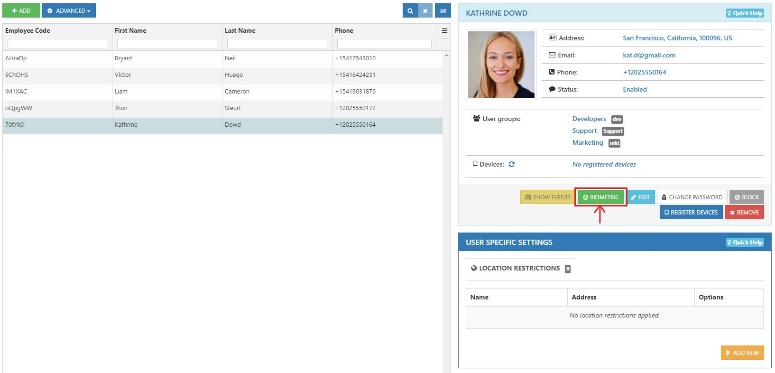This screenshot has width=775, height=373.
Task: Click the Phone filter input
Action: pyautogui.click(x=385, y=44)
